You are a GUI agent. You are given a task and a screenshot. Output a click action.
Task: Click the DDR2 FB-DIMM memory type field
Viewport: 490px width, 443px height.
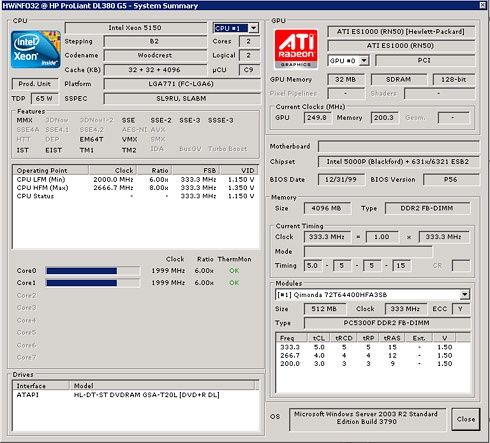coord(427,208)
